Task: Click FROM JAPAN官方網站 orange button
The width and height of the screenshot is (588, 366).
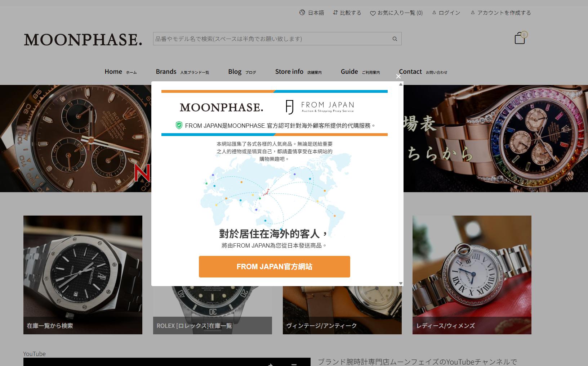Action: pos(275,267)
